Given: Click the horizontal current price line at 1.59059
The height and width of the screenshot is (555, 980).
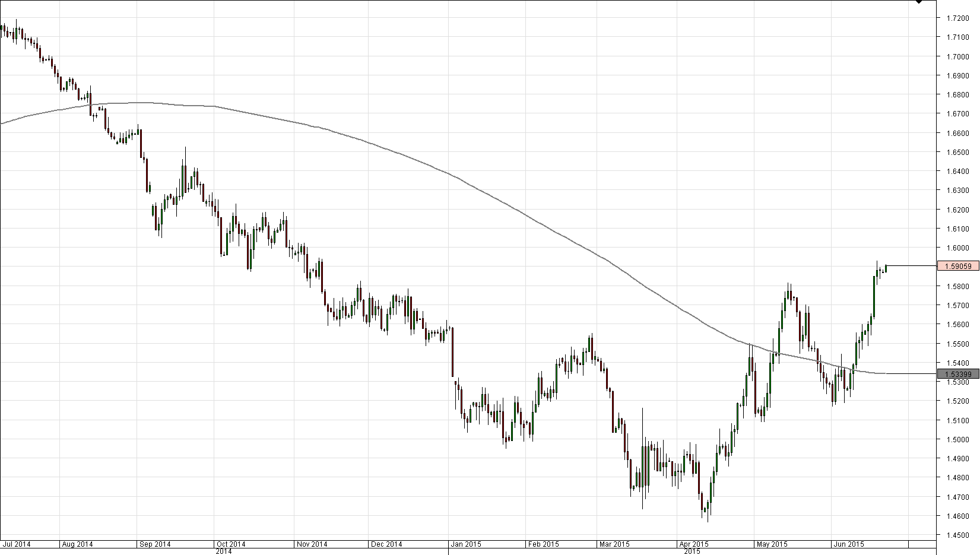Looking at the screenshot, I should (x=911, y=266).
